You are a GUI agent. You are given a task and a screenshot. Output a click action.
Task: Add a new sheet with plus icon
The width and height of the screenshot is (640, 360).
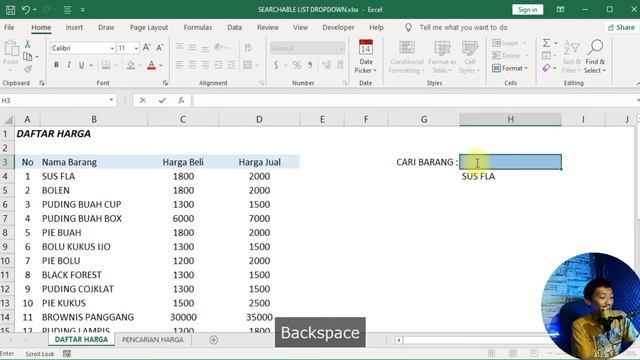pyautogui.click(x=213, y=340)
